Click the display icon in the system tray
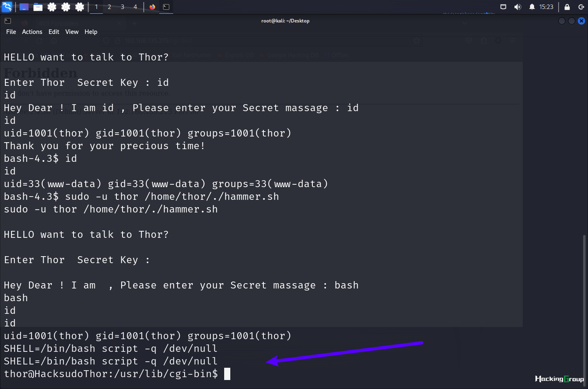 503,7
